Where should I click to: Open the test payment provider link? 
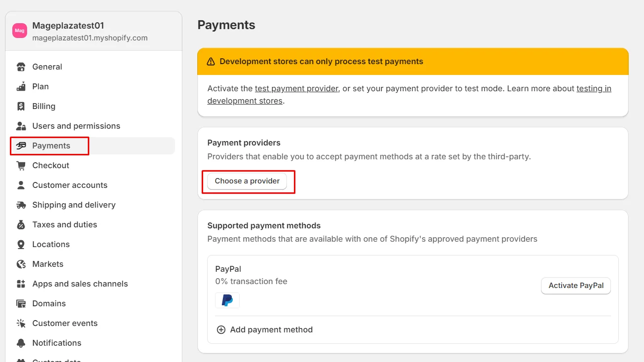(296, 88)
